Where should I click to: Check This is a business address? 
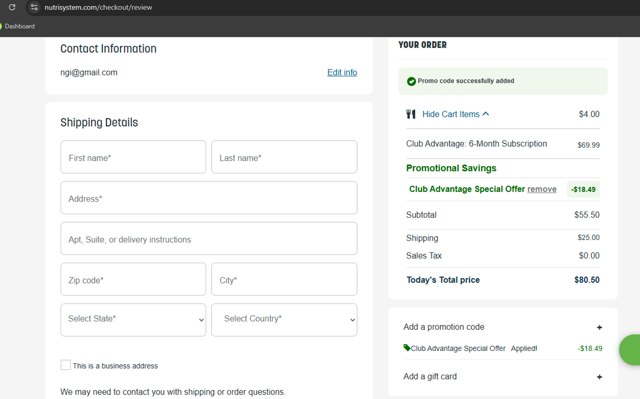pyautogui.click(x=65, y=365)
